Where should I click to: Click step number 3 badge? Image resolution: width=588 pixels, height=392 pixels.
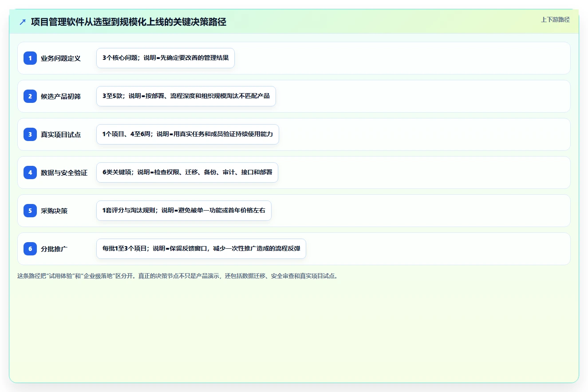tap(30, 134)
